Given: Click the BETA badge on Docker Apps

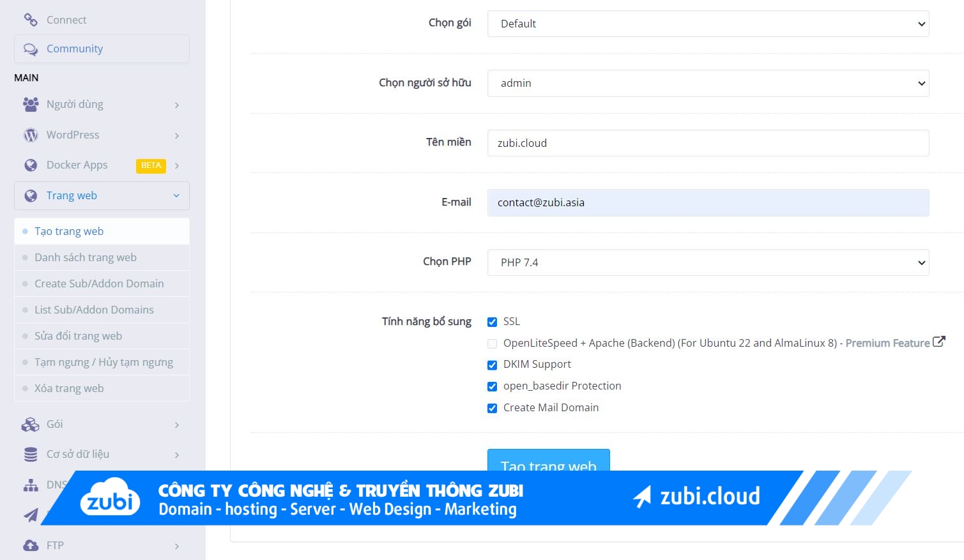Looking at the screenshot, I should point(151,165).
